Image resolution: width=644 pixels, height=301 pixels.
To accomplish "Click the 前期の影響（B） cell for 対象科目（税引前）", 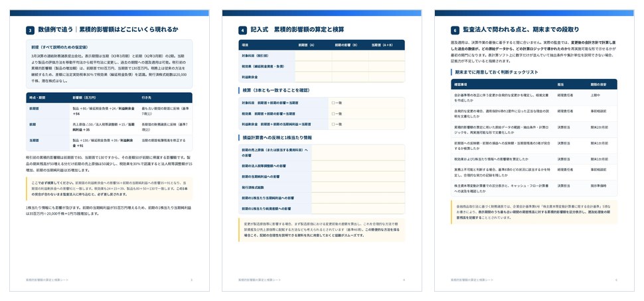I will tap(350, 56).
